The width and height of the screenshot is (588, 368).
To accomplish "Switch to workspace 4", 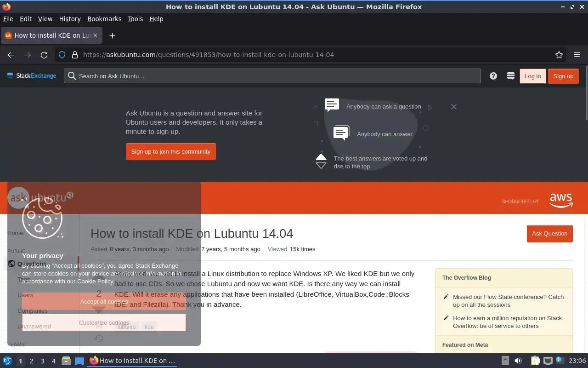I will pyautogui.click(x=53, y=361).
